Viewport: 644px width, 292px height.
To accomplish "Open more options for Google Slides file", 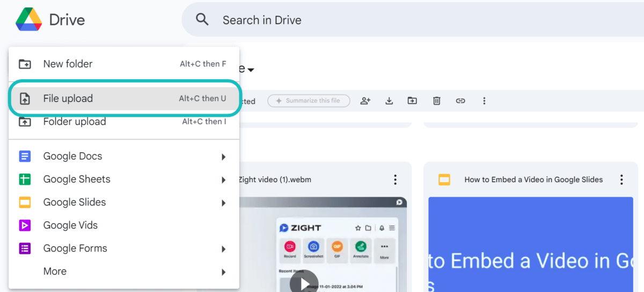I will point(621,179).
